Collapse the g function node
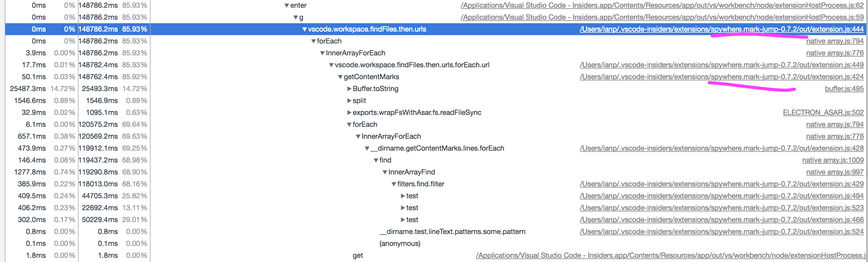 point(296,17)
